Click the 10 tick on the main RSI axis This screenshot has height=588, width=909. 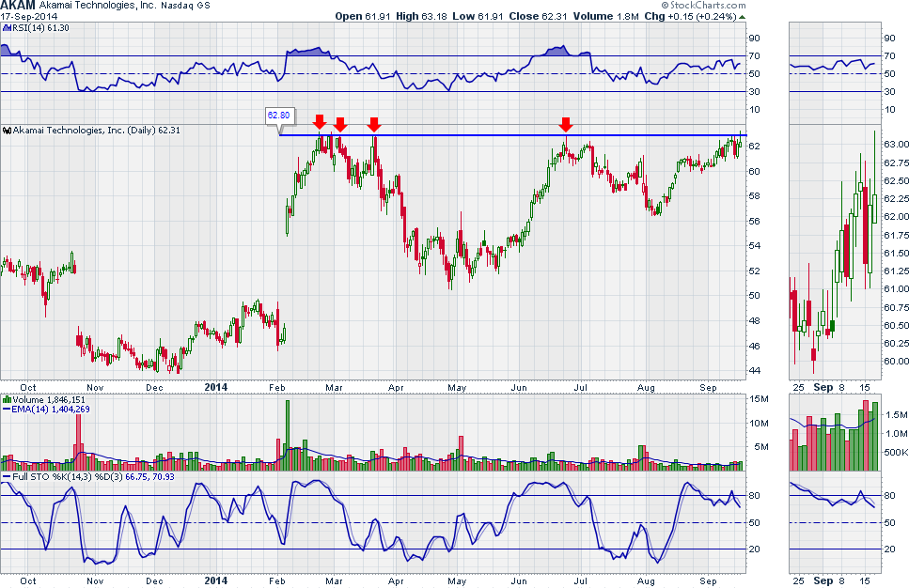coord(754,110)
